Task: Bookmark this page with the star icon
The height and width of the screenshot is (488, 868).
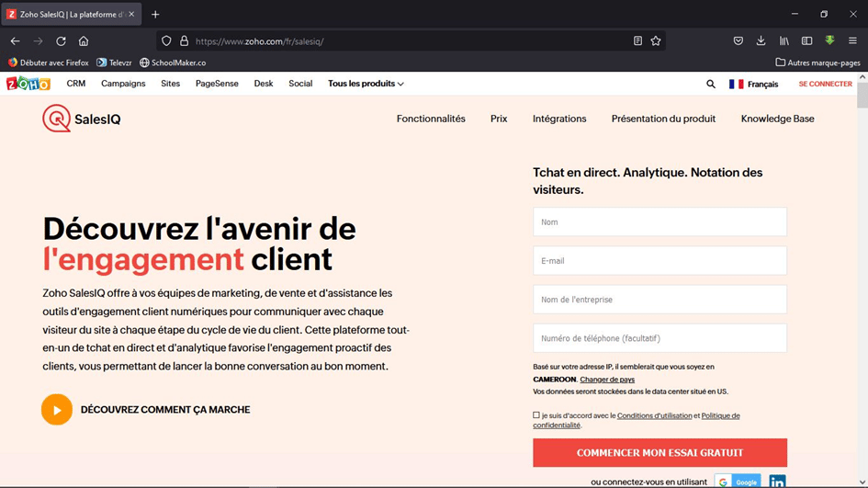Action: (x=656, y=41)
